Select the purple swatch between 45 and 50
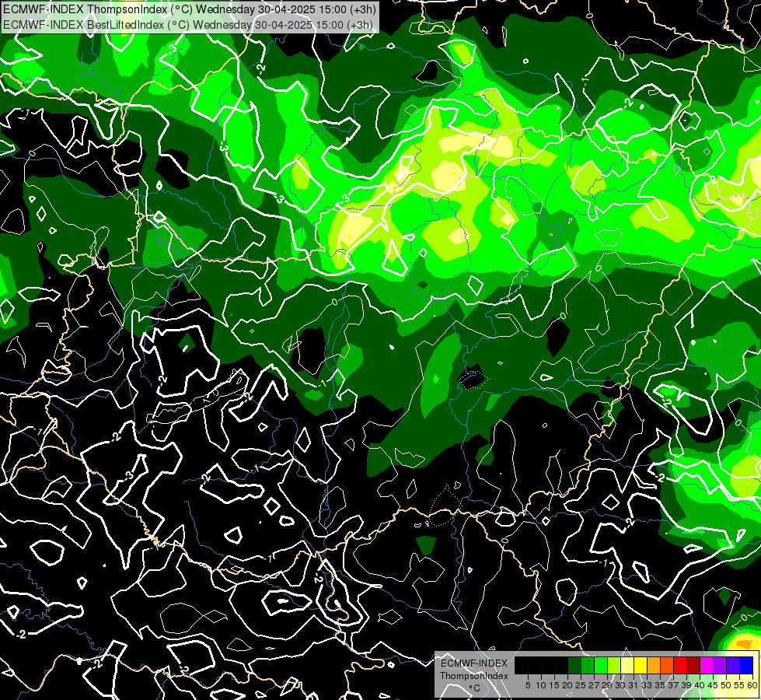The width and height of the screenshot is (761, 700). [720, 665]
